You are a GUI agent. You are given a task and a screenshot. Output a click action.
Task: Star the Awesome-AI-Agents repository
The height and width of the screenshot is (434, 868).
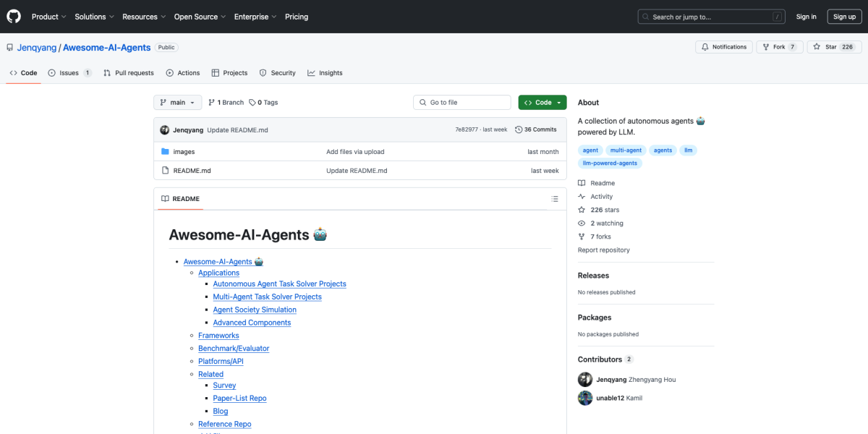tap(825, 47)
